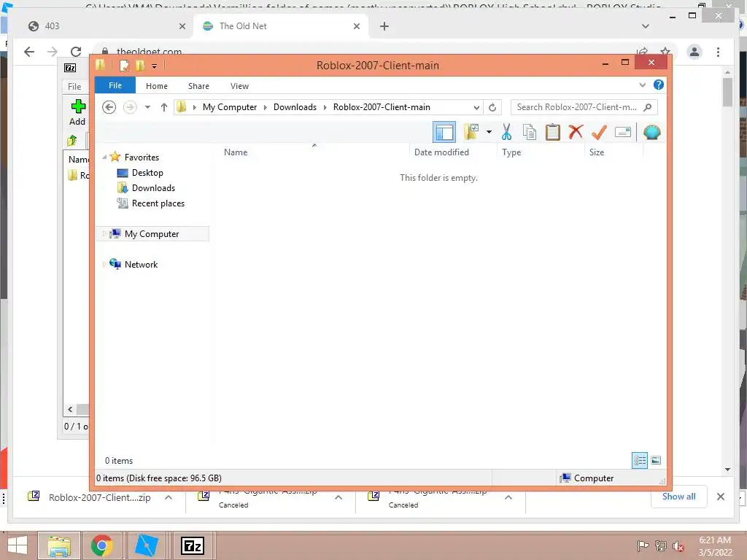Select Recent places under Favorites
This screenshot has height=560, width=747.
158,203
